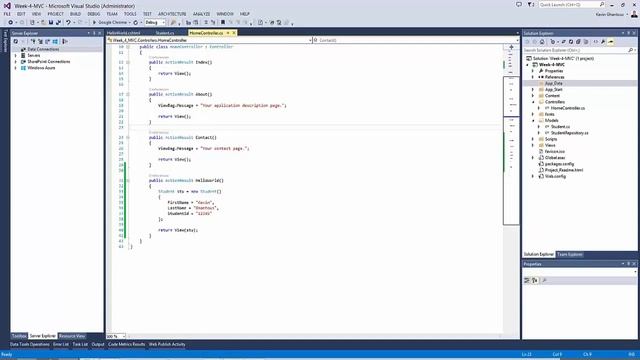Switch to the Student.cs editor tab
The height and width of the screenshot is (360, 640).
165,33
